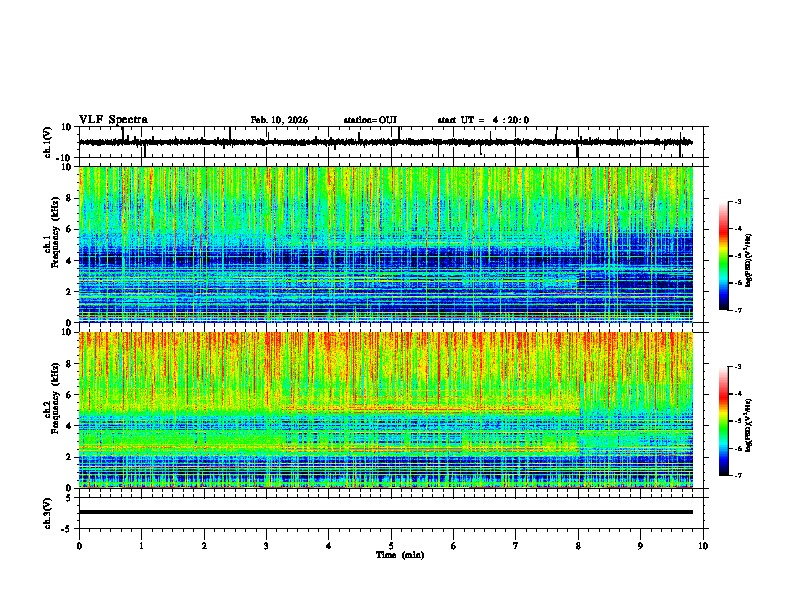The image size is (792, 612).
Task: Click the ch.1 colorbar log(PSD) label
Action: 748,260
